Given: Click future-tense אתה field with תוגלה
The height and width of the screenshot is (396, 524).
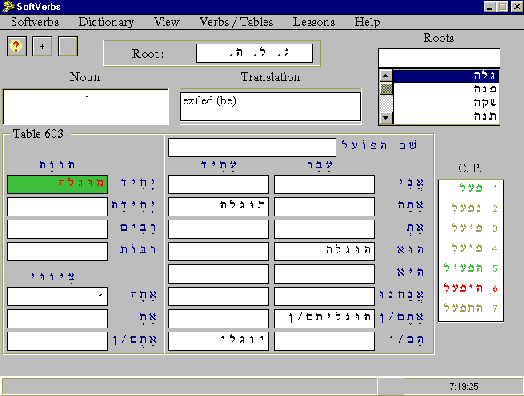Looking at the screenshot, I should 219,207.
